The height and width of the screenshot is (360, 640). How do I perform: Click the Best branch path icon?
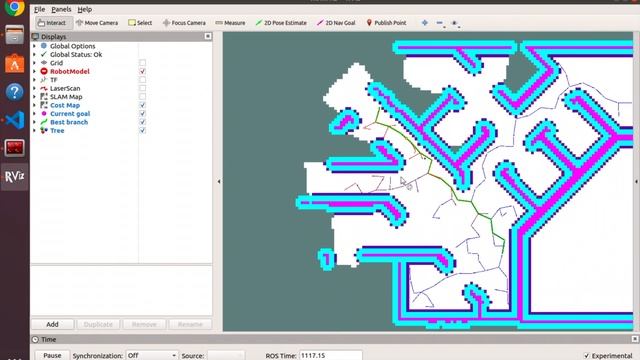44,122
